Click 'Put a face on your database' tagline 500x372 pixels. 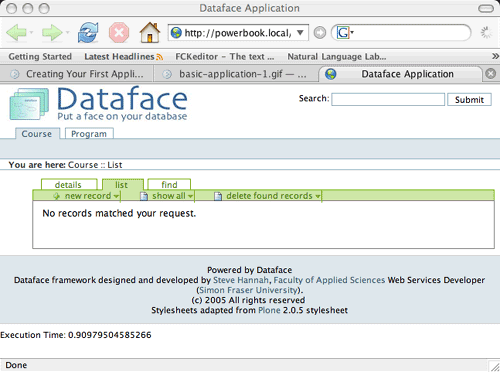click(x=122, y=116)
